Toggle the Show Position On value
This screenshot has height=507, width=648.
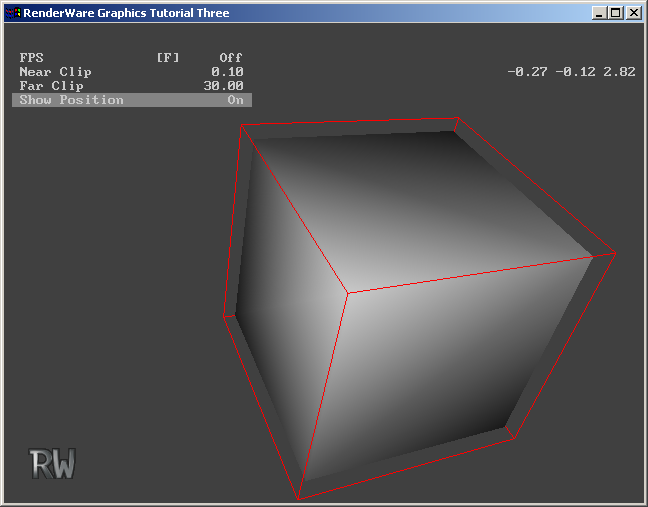pos(235,100)
